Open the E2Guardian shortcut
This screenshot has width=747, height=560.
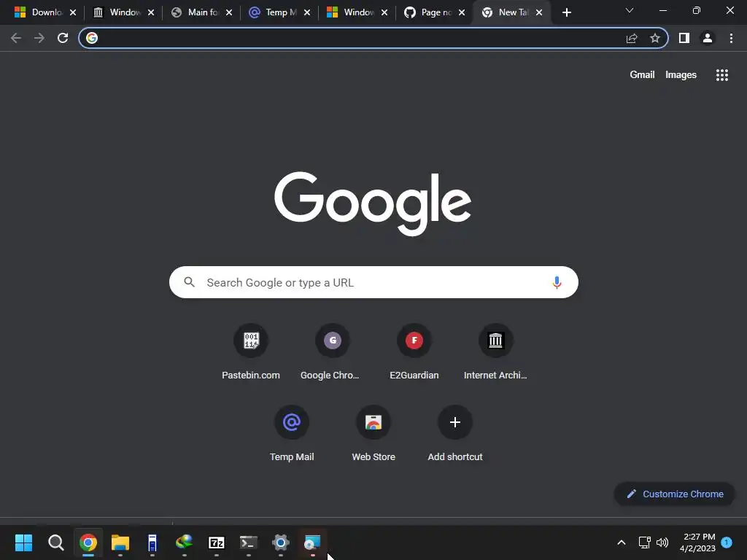point(414,352)
